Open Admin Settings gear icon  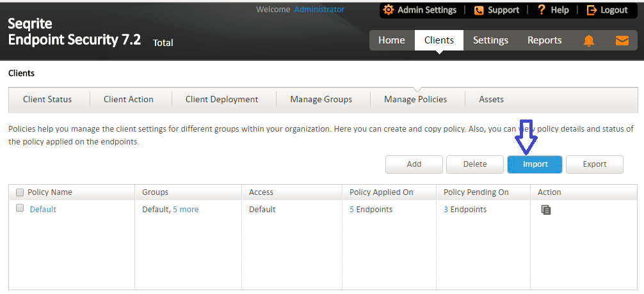pyautogui.click(x=388, y=10)
